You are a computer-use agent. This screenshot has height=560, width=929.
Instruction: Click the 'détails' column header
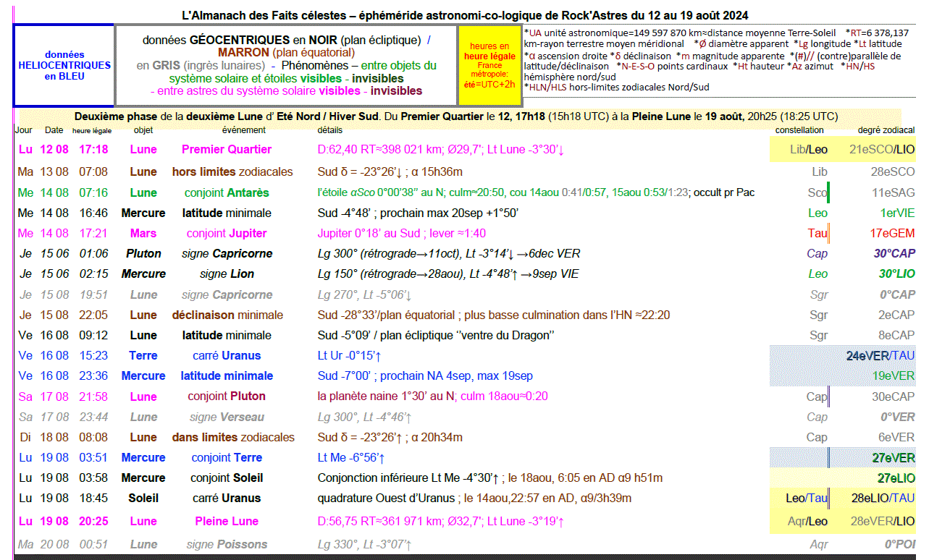(x=330, y=130)
